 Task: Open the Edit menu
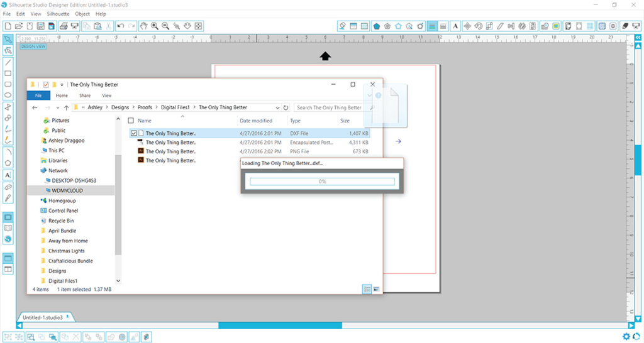coord(21,14)
